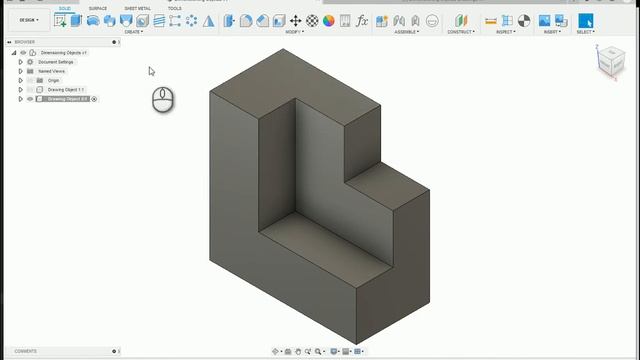
Task: Open the Manage Materials tool icon
Action: 345,20
